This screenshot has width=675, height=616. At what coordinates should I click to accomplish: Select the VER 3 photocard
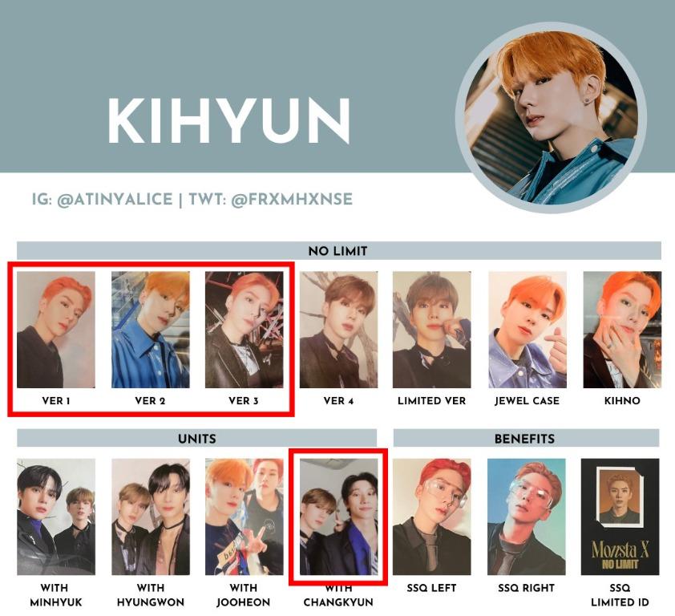point(244,330)
